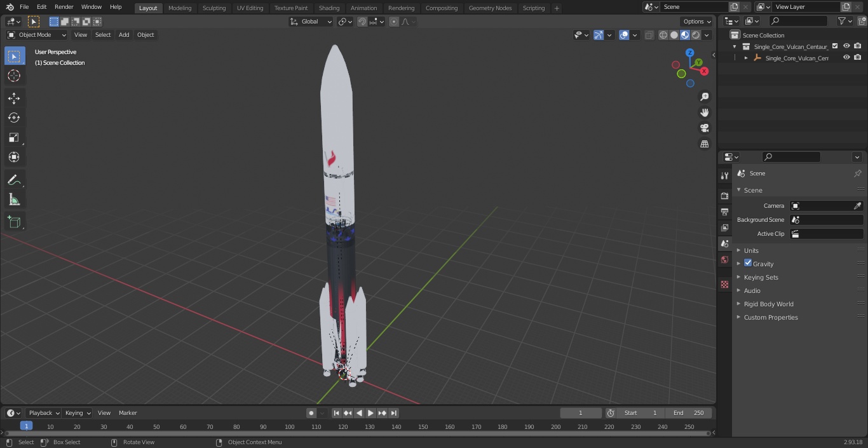Open the Render properties tab
The height and width of the screenshot is (448, 868).
tap(724, 196)
